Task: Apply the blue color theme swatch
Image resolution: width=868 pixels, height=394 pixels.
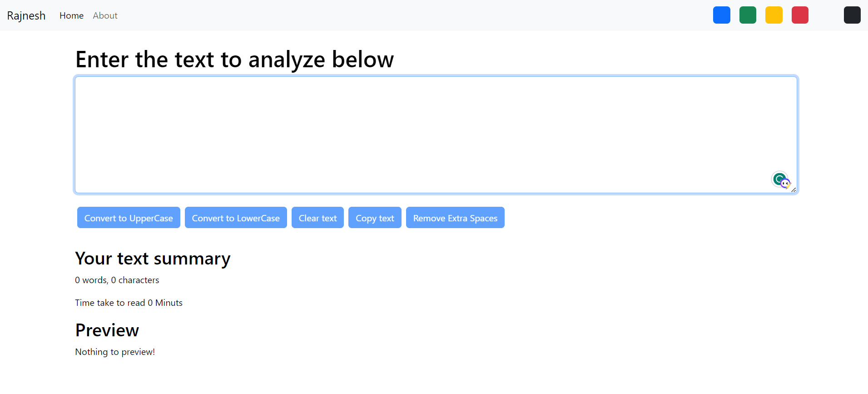Action: [721, 15]
